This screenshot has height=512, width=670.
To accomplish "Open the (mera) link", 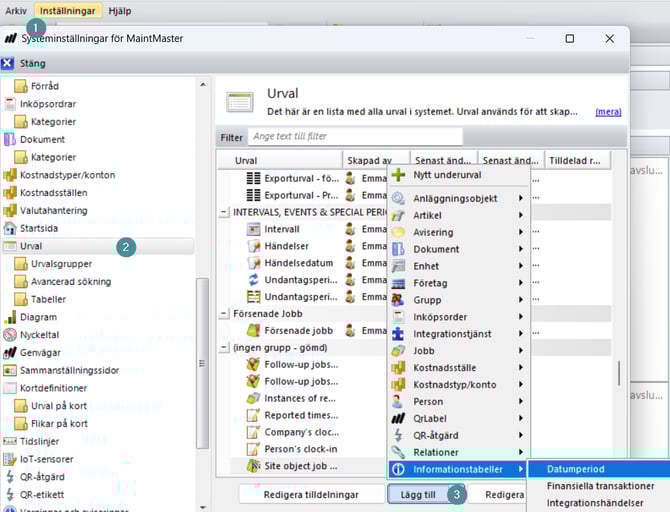I will tap(607, 112).
